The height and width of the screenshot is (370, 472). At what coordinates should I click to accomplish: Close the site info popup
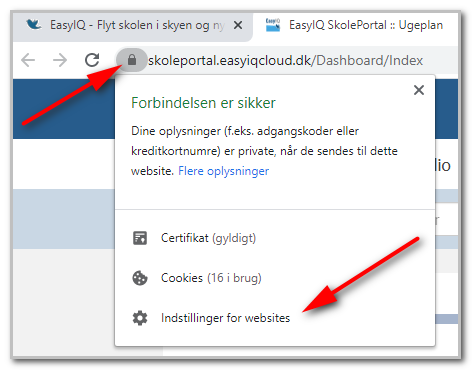coord(419,90)
